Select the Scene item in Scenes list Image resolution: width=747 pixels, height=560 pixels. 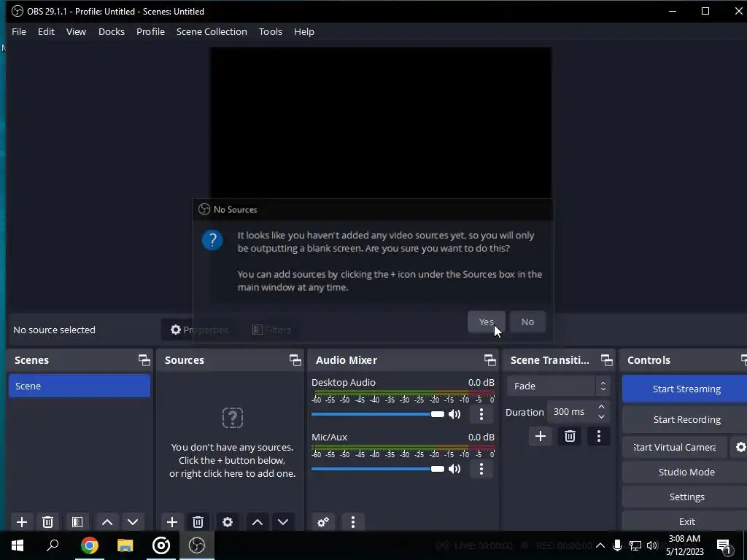79,386
